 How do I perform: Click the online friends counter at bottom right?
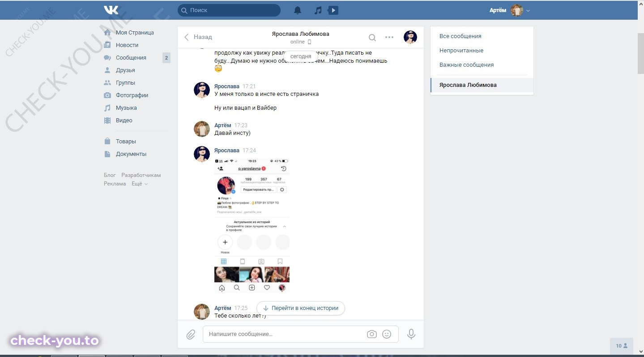pos(622,346)
